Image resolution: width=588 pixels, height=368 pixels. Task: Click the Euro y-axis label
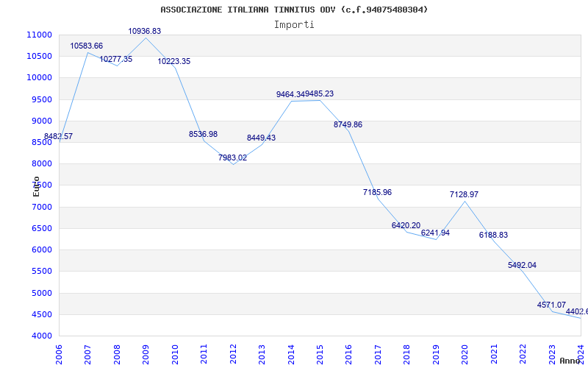[36, 186]
